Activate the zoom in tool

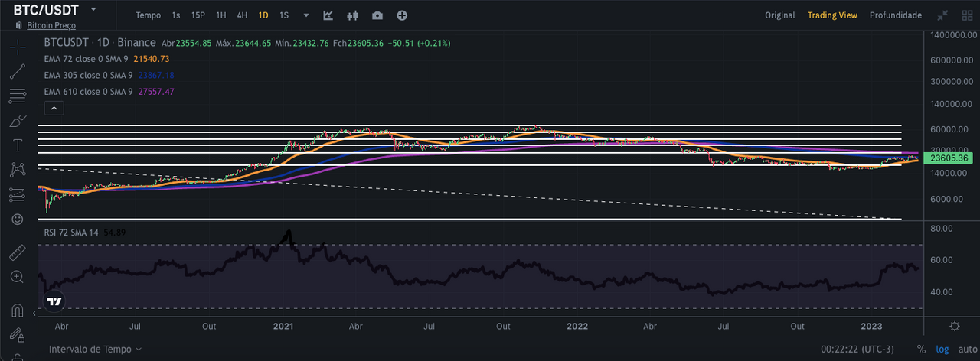pos(18,277)
